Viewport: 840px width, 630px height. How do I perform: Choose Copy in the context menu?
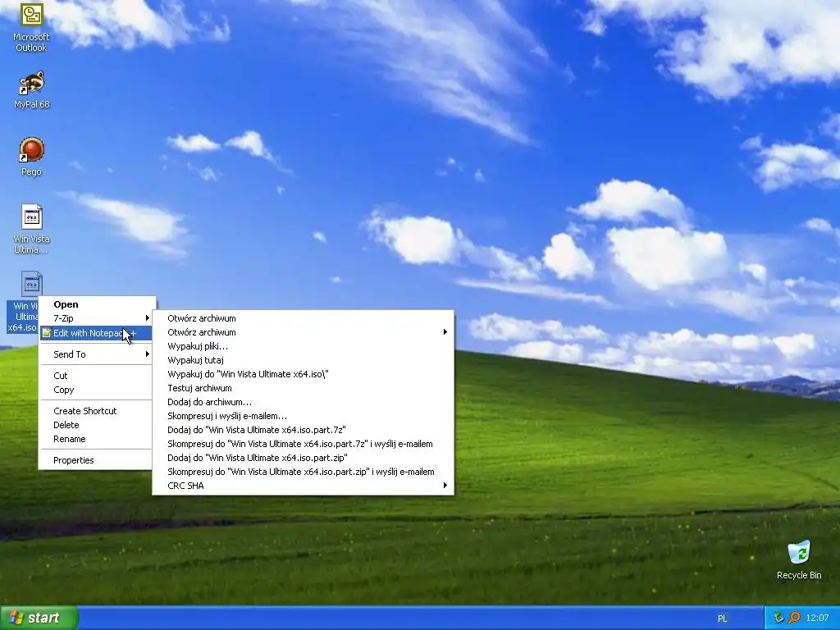[x=95, y=390]
